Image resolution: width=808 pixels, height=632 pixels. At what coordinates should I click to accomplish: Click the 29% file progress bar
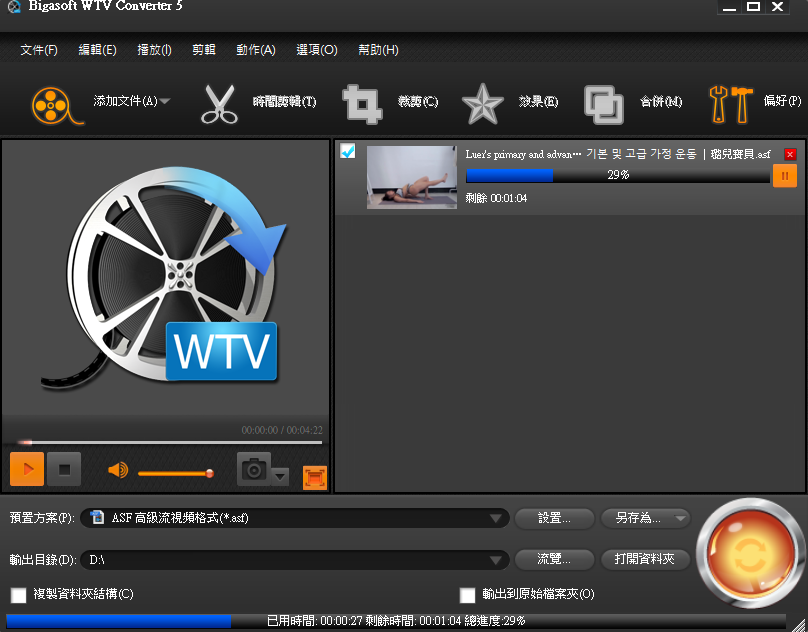pos(618,175)
